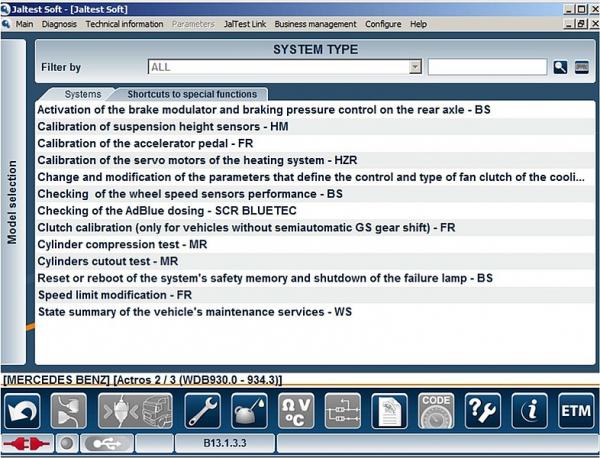The image size is (600, 458).
Task: Click the wiring diagram icon
Action: pyautogui.click(x=342, y=411)
